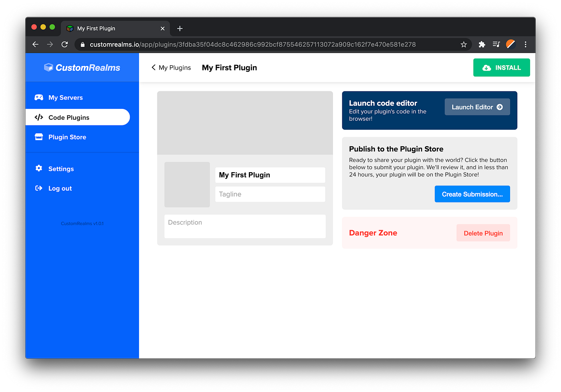
Task: Click the browser extensions puzzle icon
Action: [482, 44]
